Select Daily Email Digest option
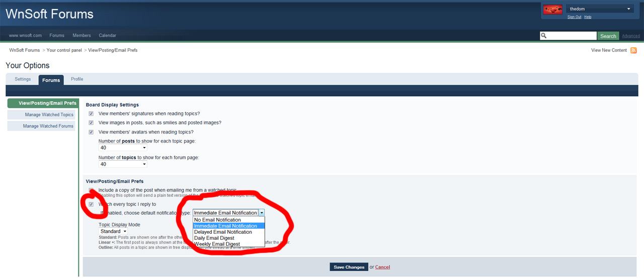 (214, 238)
